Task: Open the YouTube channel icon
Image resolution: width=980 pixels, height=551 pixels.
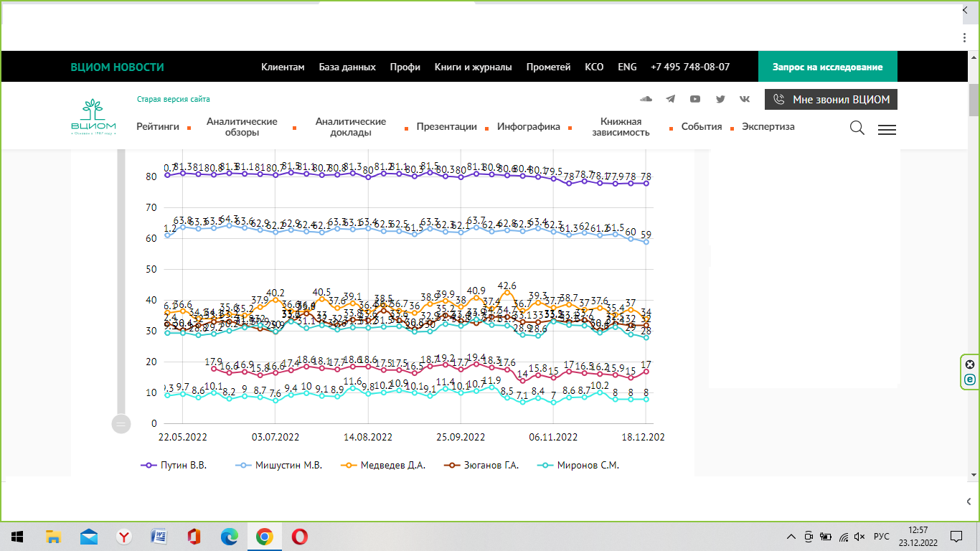Action: pyautogui.click(x=695, y=99)
